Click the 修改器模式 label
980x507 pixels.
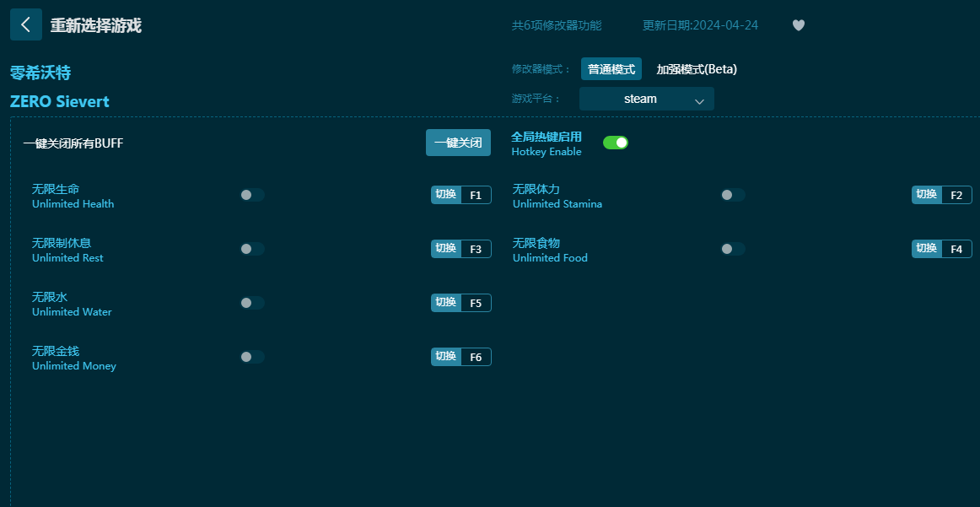(x=541, y=69)
